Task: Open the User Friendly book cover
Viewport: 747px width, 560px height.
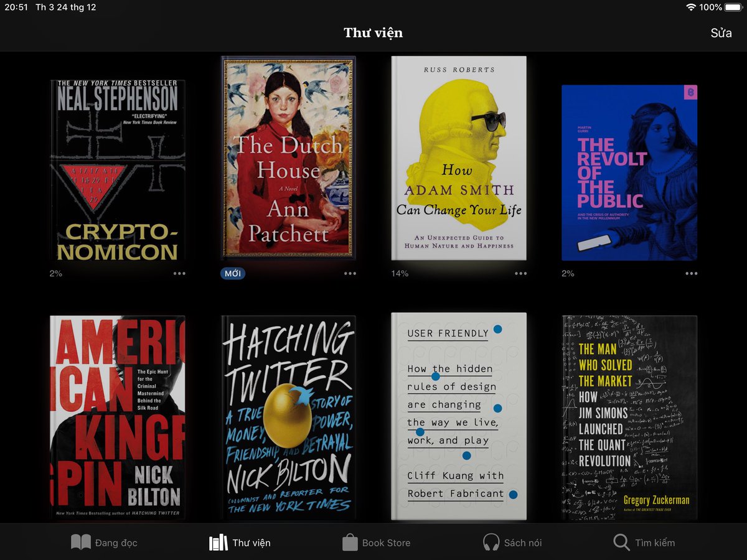Action: [x=459, y=416]
